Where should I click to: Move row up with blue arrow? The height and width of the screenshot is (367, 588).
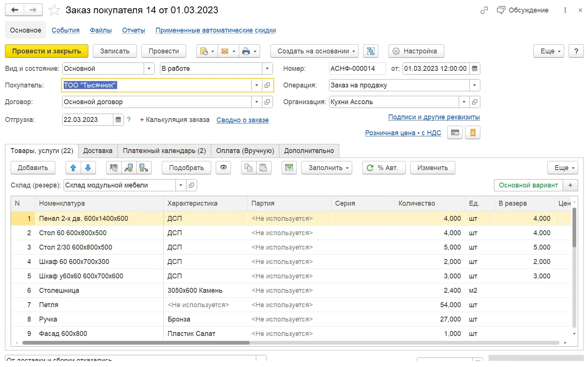point(73,168)
